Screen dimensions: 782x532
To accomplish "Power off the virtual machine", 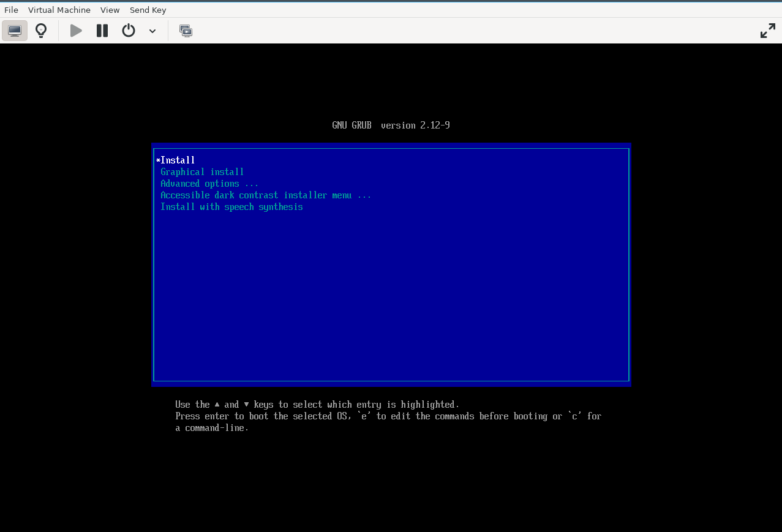I will [x=128, y=30].
